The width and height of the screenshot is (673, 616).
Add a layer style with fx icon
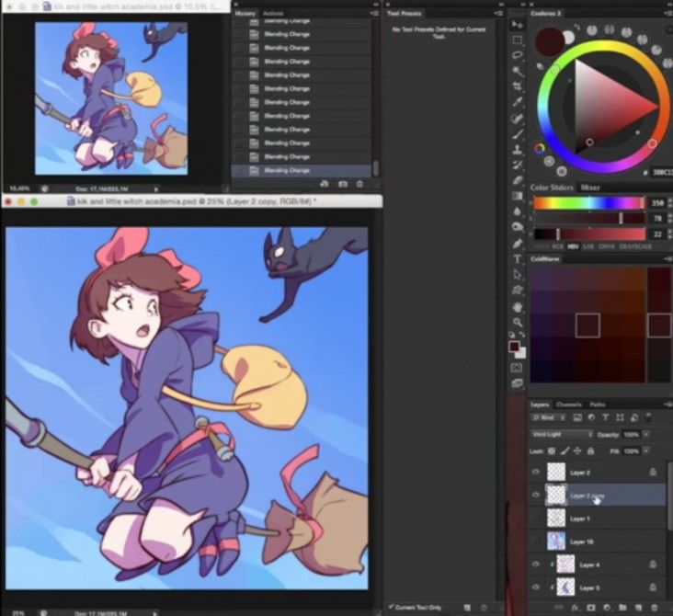coord(576,608)
